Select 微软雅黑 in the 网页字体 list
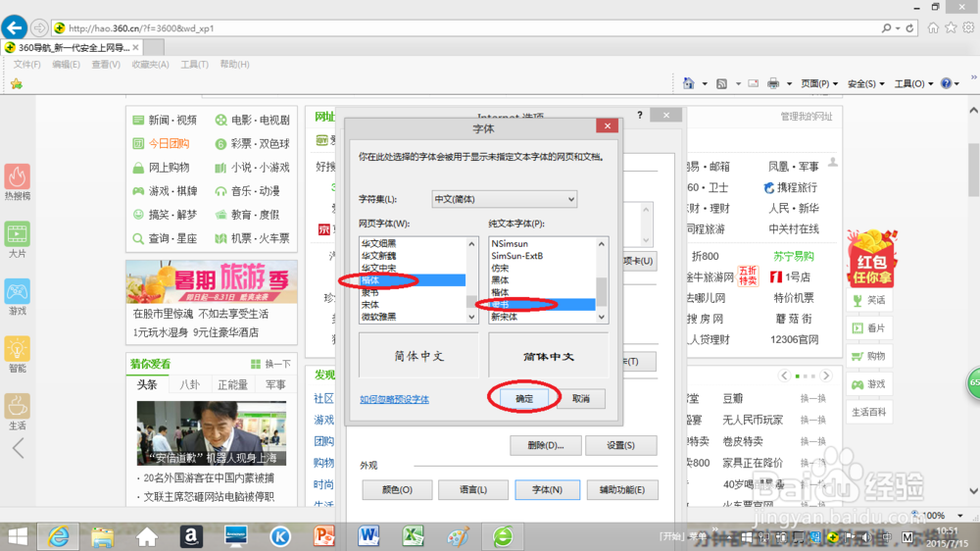The width and height of the screenshot is (980, 551). click(x=413, y=317)
